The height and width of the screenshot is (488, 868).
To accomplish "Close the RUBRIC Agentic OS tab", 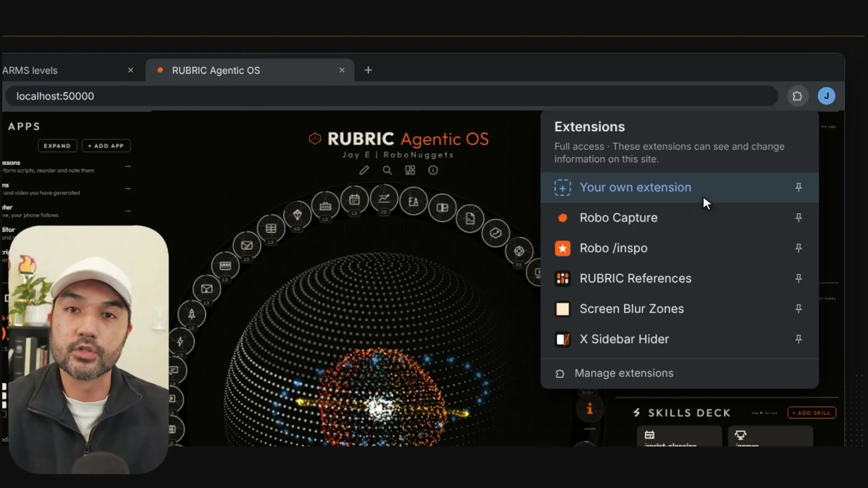I will click(x=342, y=70).
